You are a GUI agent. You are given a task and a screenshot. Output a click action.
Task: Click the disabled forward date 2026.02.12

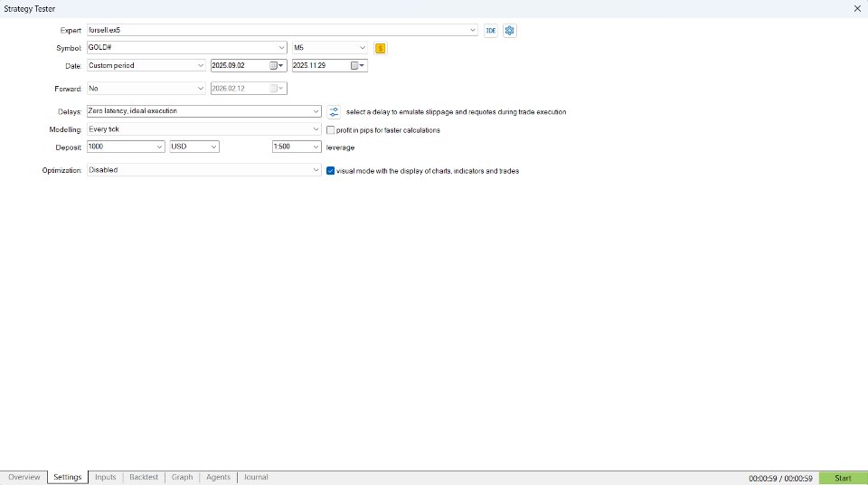[249, 88]
